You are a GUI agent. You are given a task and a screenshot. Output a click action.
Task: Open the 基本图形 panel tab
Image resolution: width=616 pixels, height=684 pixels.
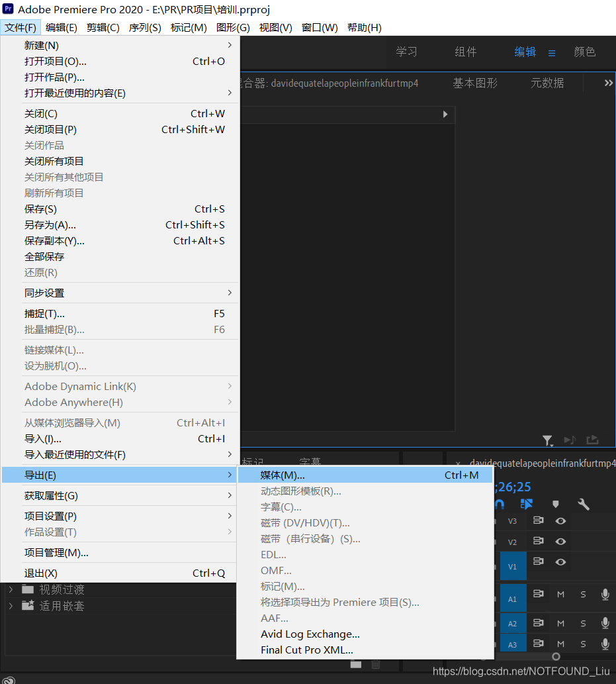[x=475, y=83]
